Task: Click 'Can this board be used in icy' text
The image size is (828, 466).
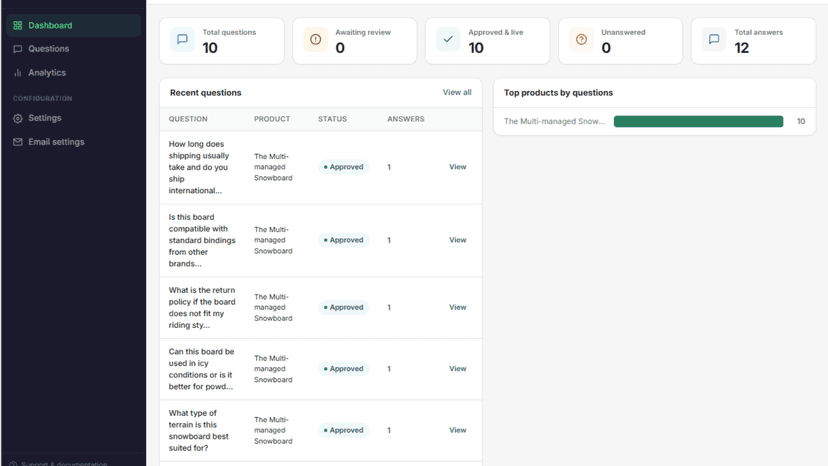Action: click(201, 369)
